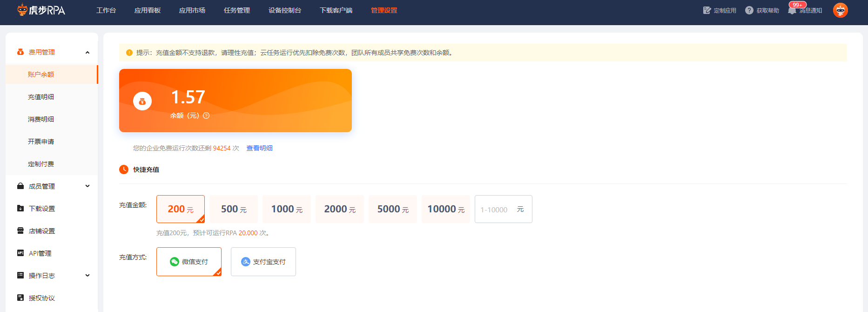The width and height of the screenshot is (868, 312).
Task: Choose 支付宝支付 payment method
Action: click(x=263, y=262)
